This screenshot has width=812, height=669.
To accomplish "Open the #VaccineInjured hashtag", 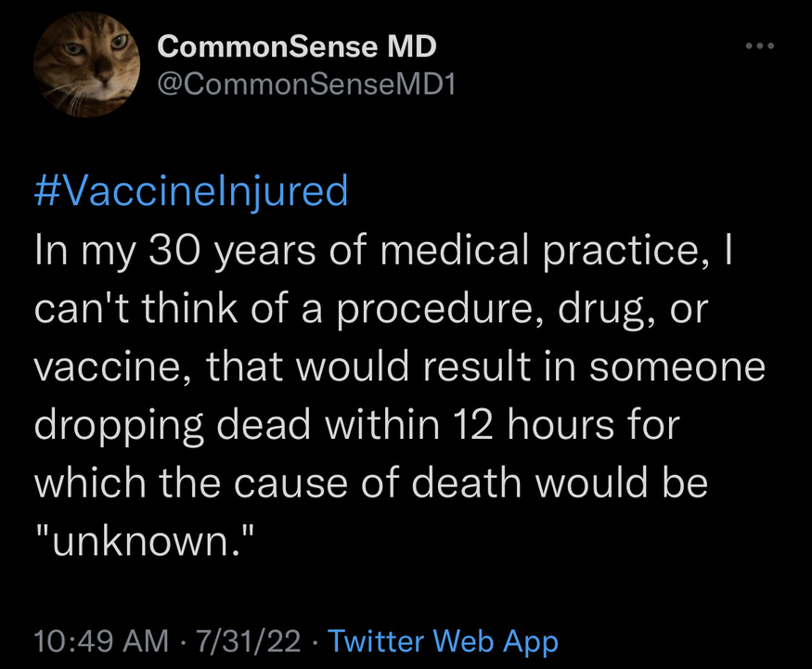I will point(191,190).
